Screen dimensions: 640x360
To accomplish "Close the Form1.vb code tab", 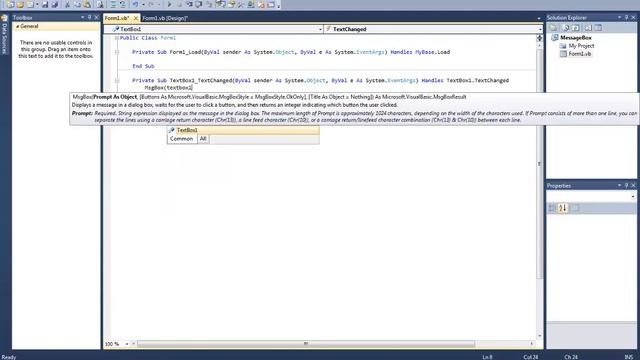I will 136,18.
